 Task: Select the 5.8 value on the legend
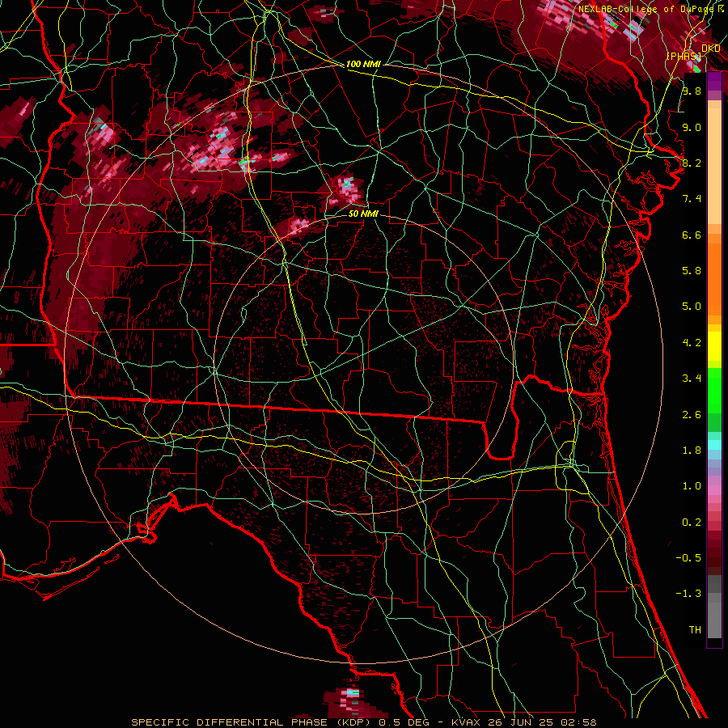pos(692,271)
